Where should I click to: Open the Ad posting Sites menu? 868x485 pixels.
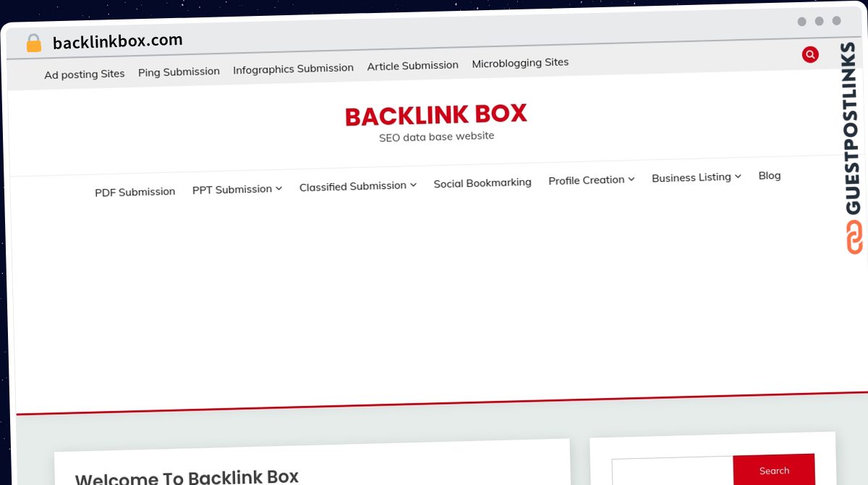[84, 74]
